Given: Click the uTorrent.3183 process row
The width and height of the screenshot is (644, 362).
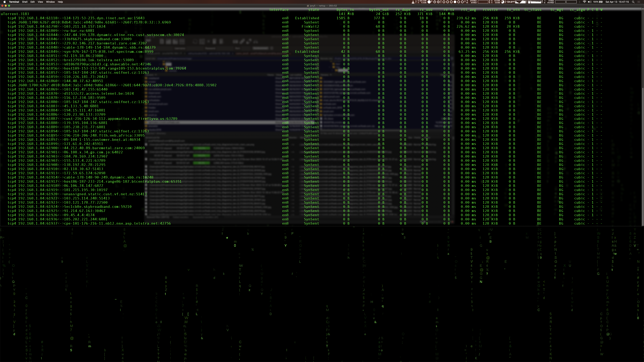Looking at the screenshot, I should pos(15,14).
